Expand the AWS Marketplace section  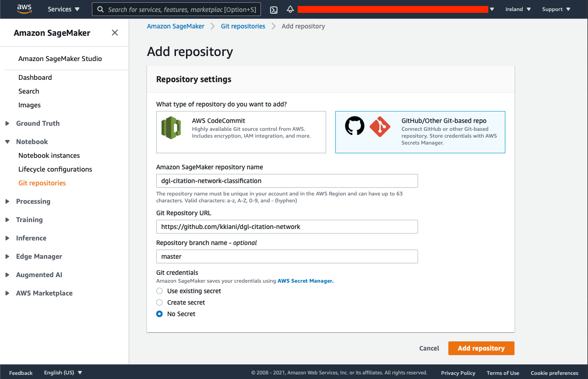7,293
